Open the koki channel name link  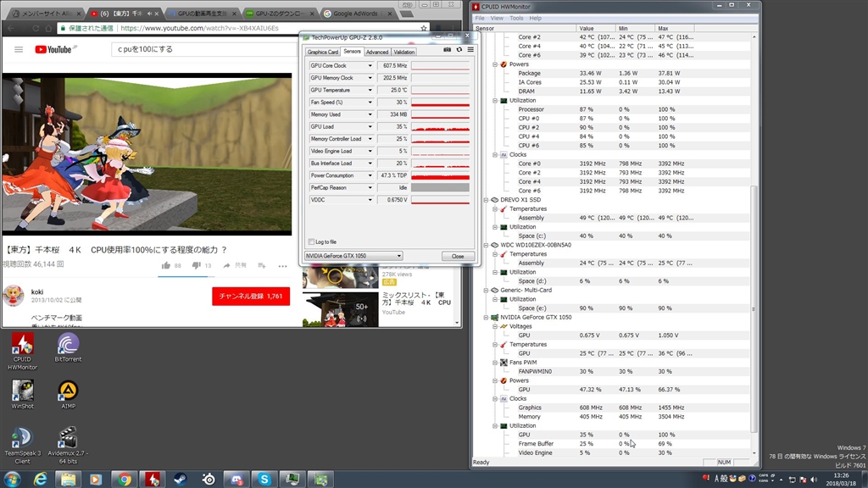tap(37, 291)
